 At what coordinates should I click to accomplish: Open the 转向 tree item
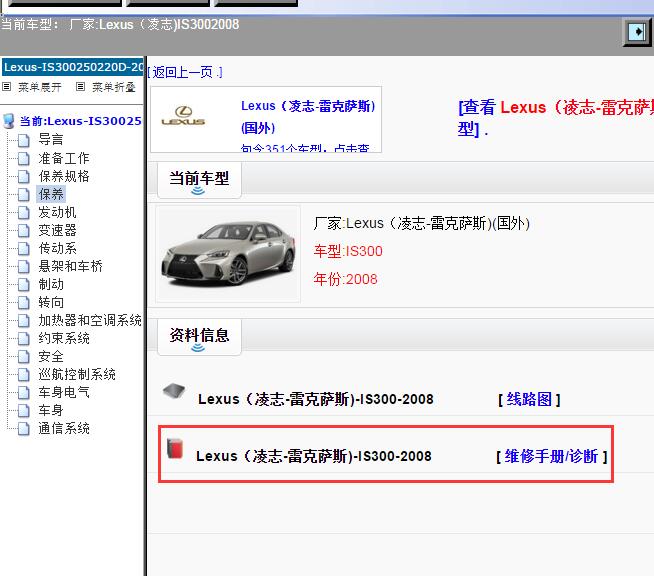[x=51, y=302]
